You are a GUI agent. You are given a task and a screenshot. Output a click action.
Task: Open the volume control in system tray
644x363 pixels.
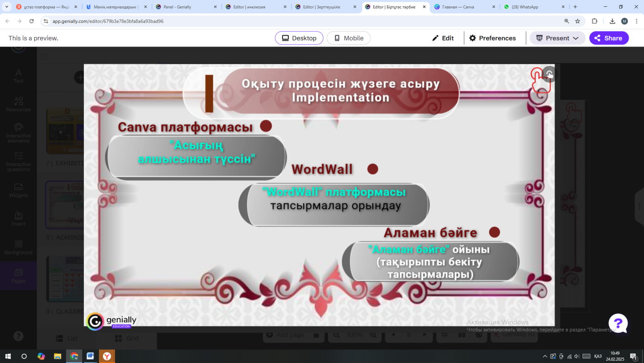(577, 356)
